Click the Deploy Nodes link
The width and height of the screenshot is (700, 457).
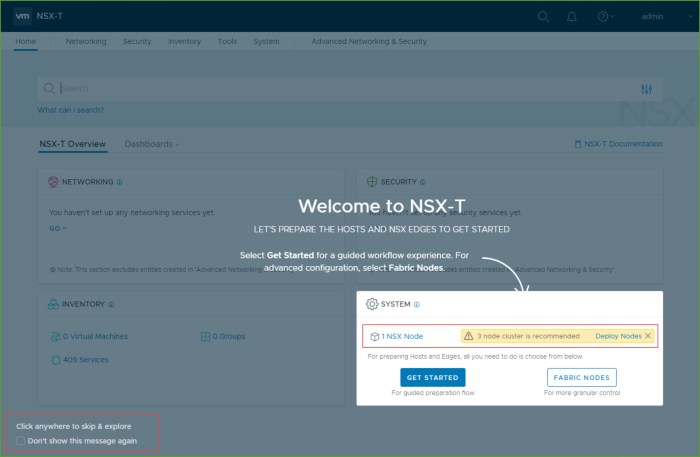pos(618,336)
